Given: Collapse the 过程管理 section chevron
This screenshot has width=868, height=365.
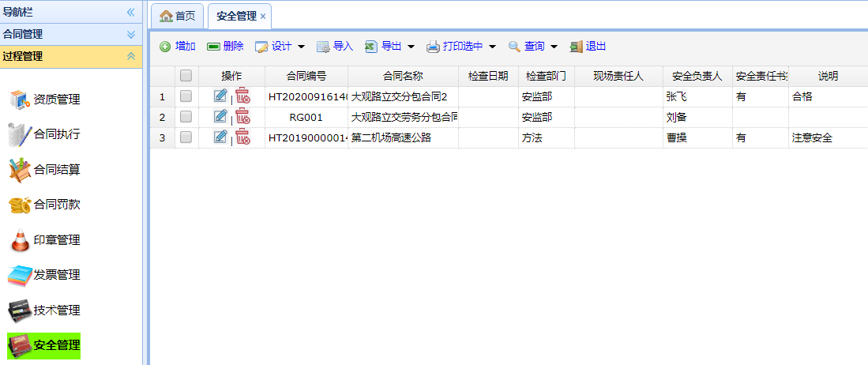Looking at the screenshot, I should 131,57.
